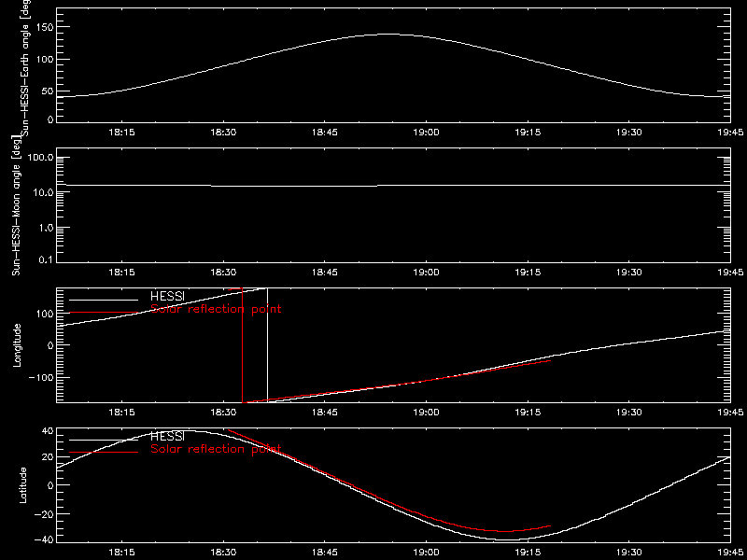The image size is (747, 560).
Task: Click the 50 tick of Earth angle plot
Action: pyautogui.click(x=47, y=91)
